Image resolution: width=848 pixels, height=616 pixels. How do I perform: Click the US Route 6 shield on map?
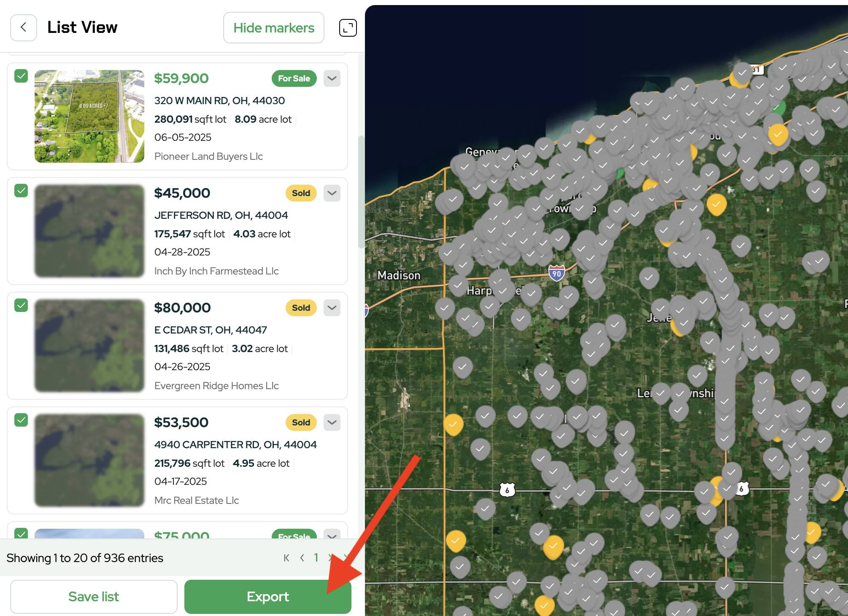click(x=507, y=490)
